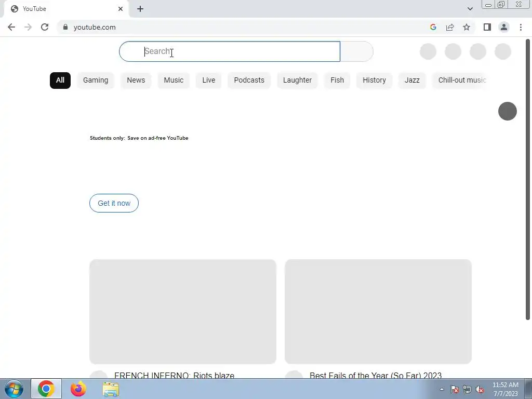Screen dimensions: 532x399
Task: Open the Best Fails of the Year thumbnail
Action: pos(378,312)
